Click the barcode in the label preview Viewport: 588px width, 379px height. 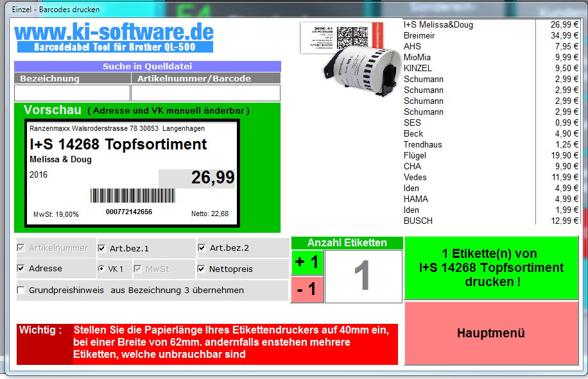[133, 196]
